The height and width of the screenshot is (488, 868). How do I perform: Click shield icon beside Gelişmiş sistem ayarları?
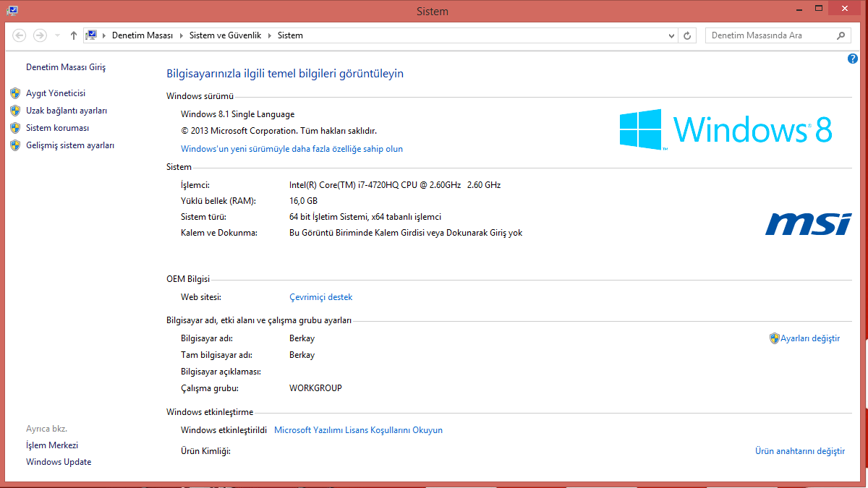coord(15,145)
